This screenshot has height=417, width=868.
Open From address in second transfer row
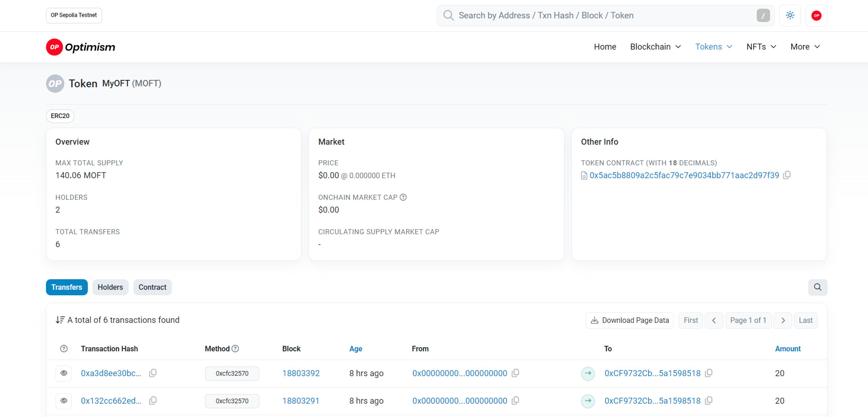click(x=460, y=401)
